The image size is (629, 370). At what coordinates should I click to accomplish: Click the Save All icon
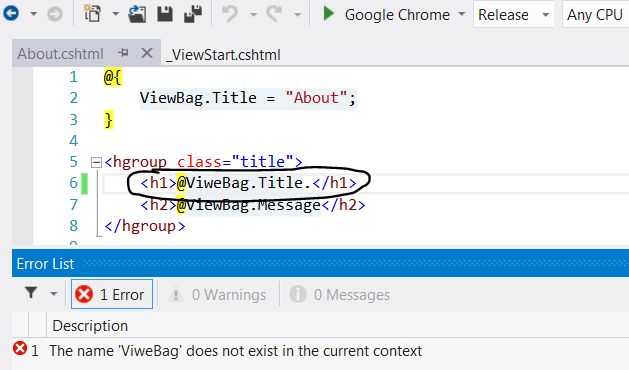point(193,14)
